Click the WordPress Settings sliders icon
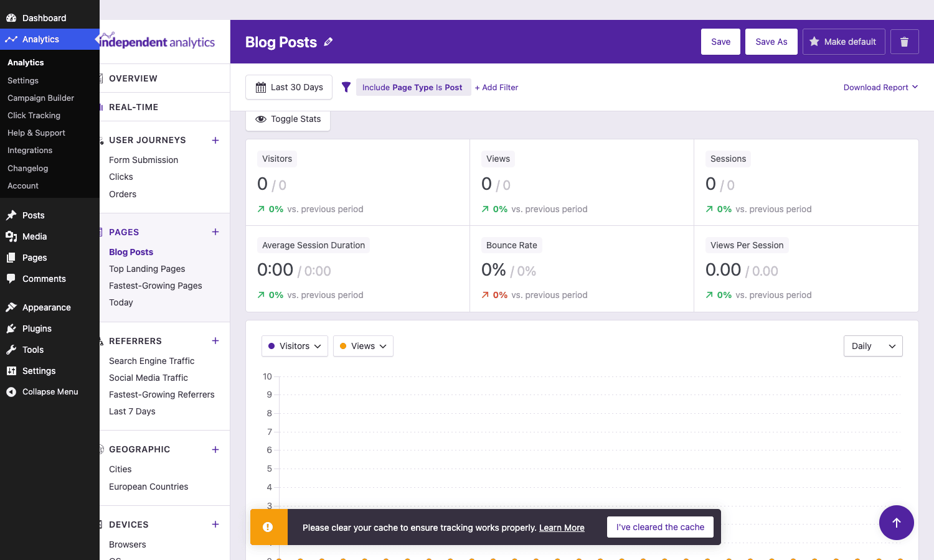This screenshot has width=934, height=560. tap(11, 371)
